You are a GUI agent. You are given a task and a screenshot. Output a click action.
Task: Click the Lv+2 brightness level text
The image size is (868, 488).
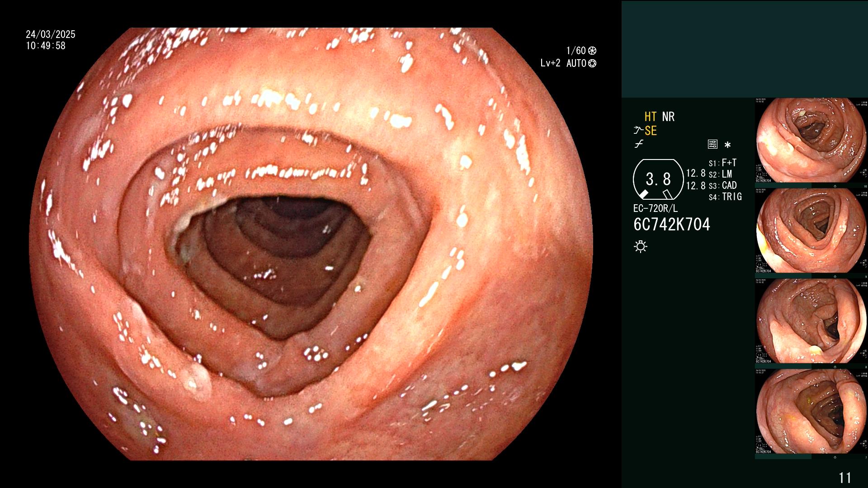tap(550, 63)
